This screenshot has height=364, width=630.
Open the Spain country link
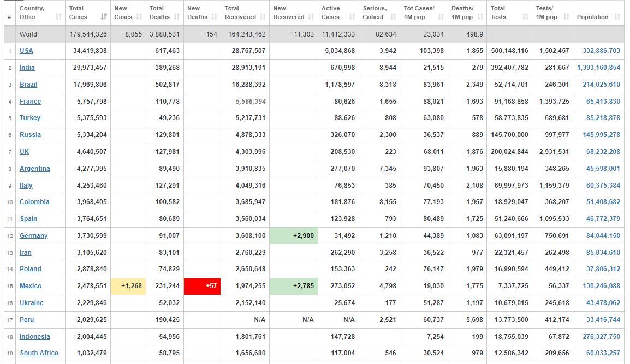click(x=28, y=218)
